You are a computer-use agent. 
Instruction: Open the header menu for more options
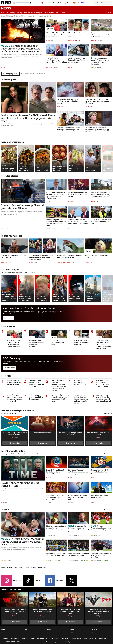[x=91, y=3]
